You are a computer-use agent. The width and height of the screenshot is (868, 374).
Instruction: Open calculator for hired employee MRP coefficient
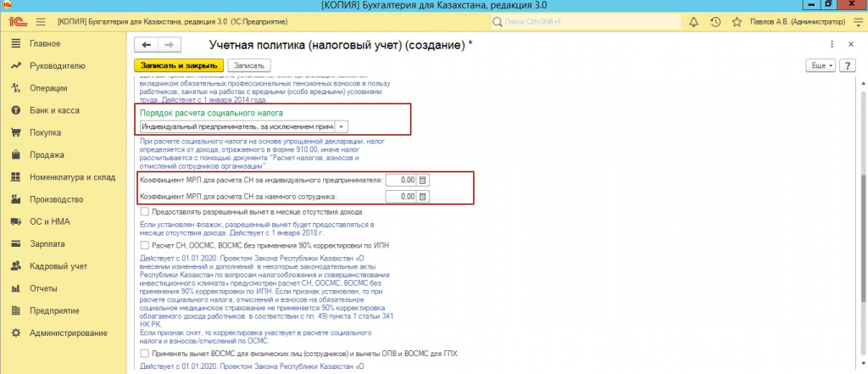[422, 197]
